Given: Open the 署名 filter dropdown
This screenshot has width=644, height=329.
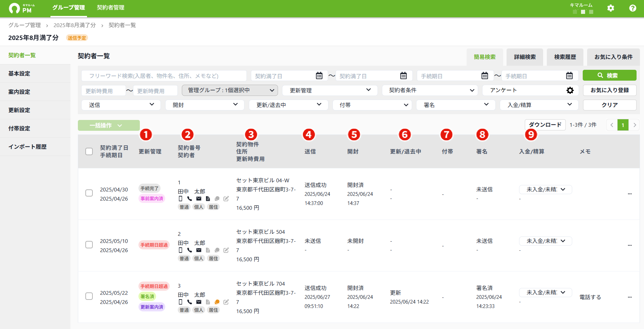Looking at the screenshot, I should (x=456, y=105).
